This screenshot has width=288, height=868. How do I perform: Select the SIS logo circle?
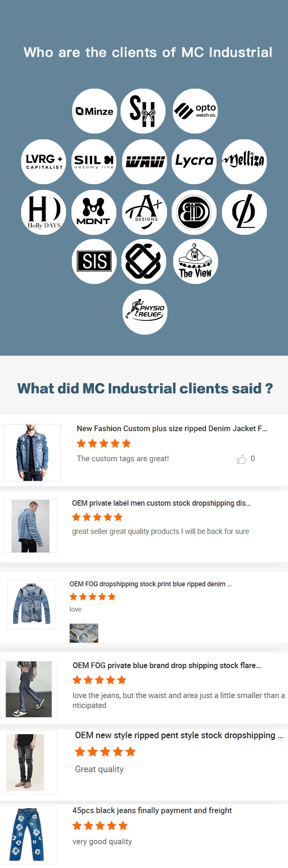pyautogui.click(x=94, y=262)
